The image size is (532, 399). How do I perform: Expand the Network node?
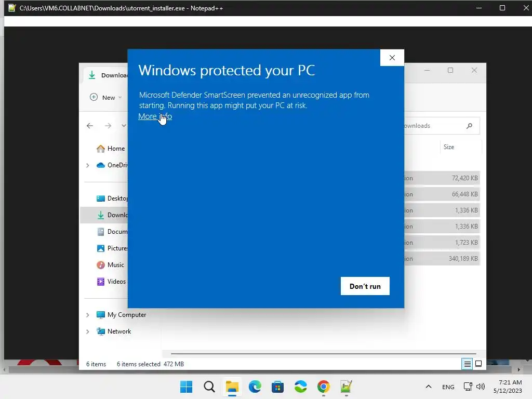click(x=87, y=331)
